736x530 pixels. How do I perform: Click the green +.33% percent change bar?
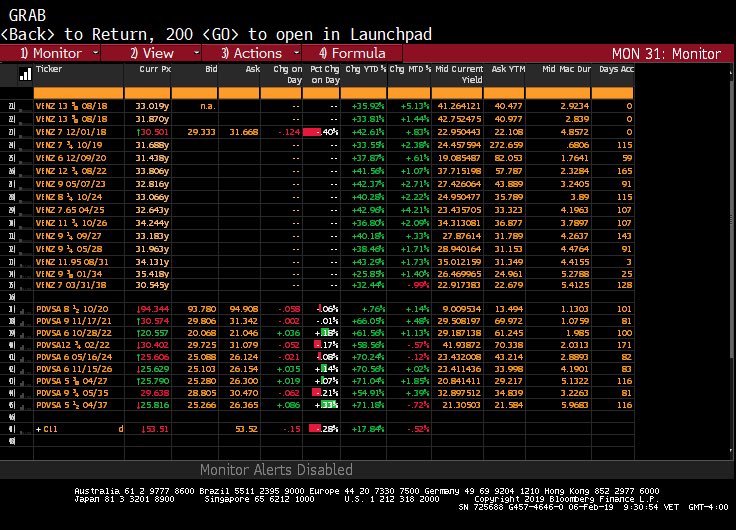coord(327,405)
